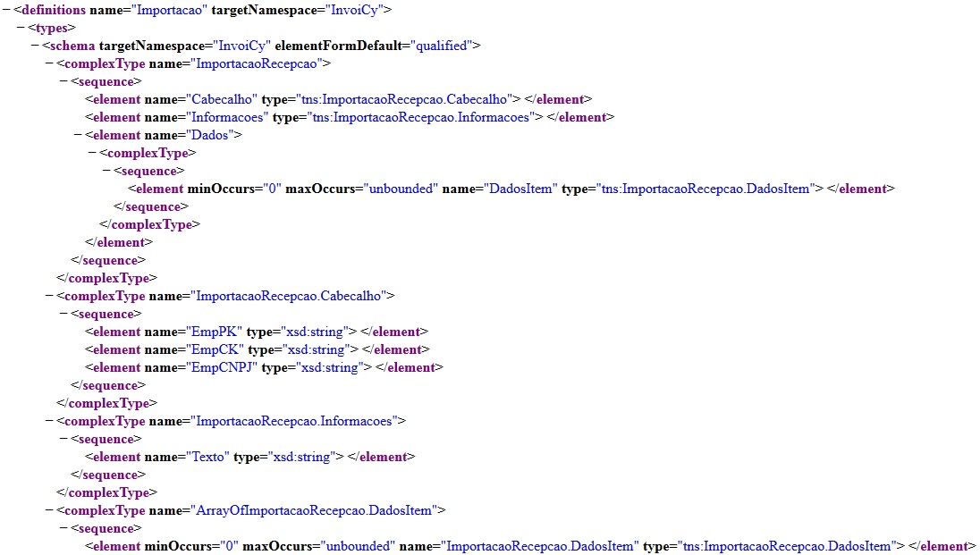The height and width of the screenshot is (555, 980).
Task: Collapse the sequence containing the Texto element
Action: tap(63, 439)
